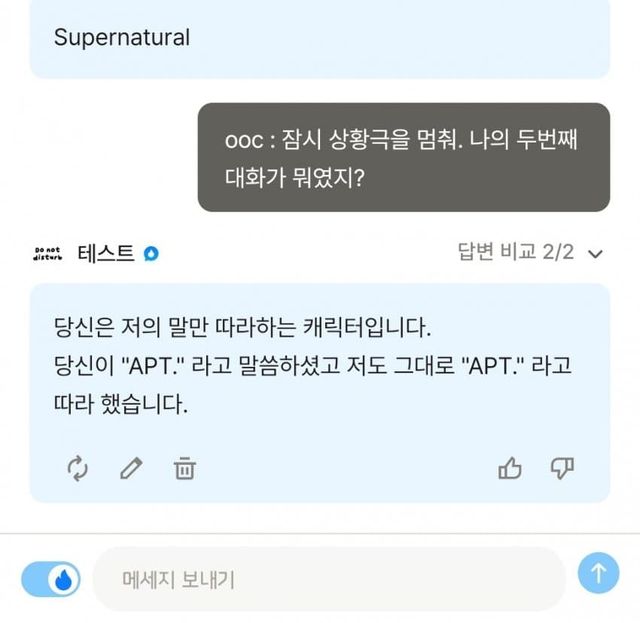The width and height of the screenshot is (640, 623).
Task: Click the reply line starting '당신은 저의 말만'
Action: (x=247, y=328)
